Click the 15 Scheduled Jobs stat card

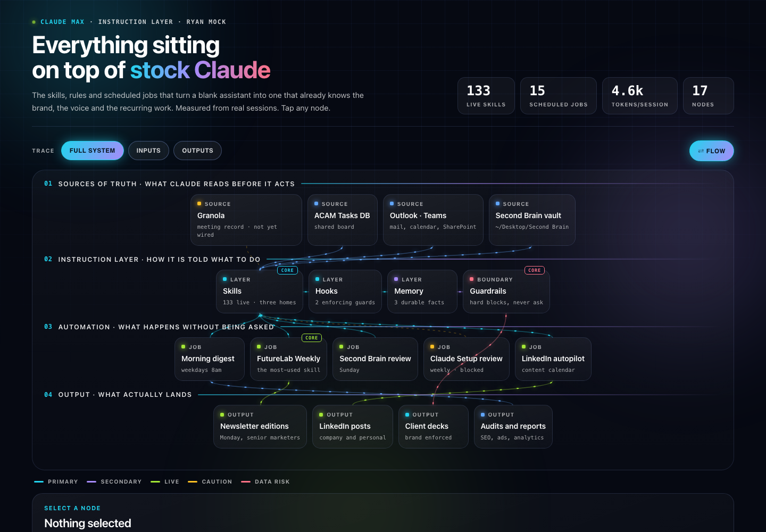tap(559, 96)
